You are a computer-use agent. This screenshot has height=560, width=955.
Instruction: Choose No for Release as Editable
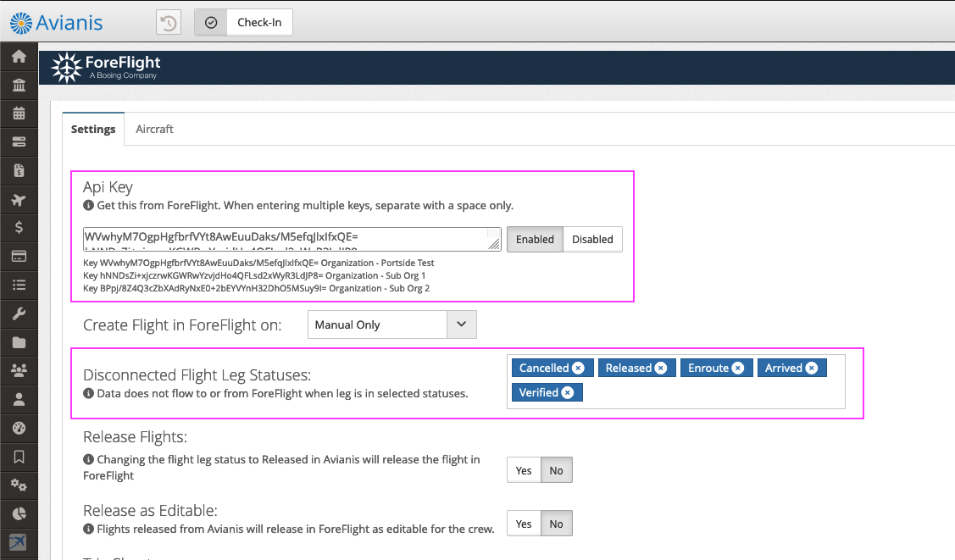(x=557, y=524)
